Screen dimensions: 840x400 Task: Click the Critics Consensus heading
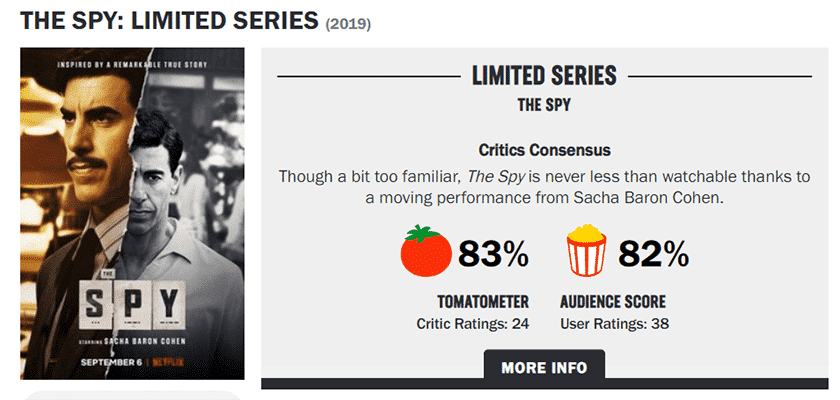[x=544, y=150]
